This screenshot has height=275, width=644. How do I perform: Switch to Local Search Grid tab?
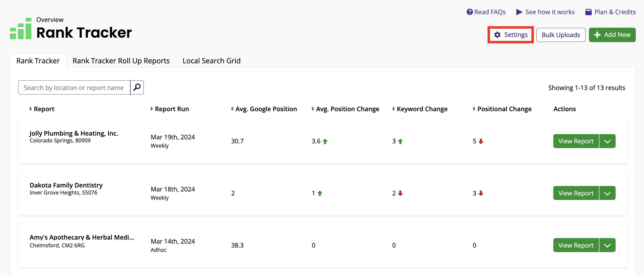212,61
